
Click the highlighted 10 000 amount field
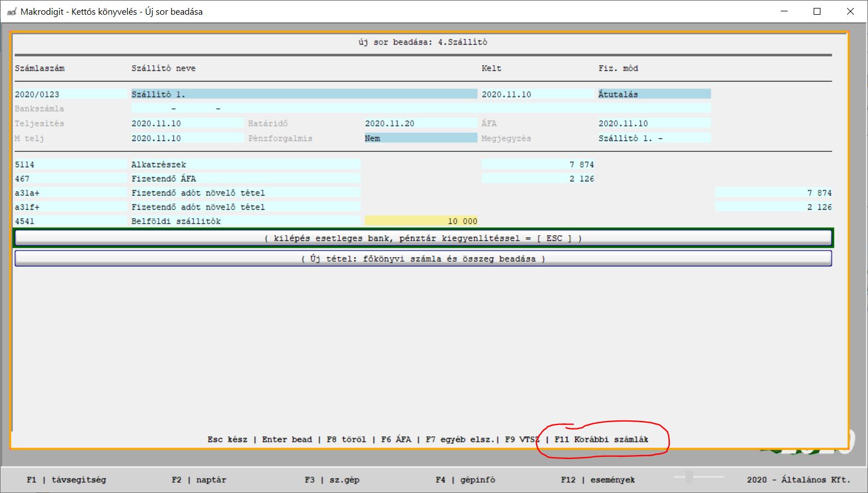[421, 221]
